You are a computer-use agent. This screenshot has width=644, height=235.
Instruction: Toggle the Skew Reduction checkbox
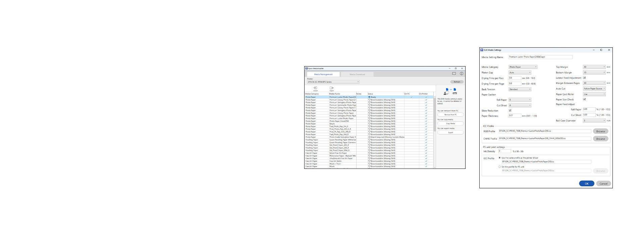click(510, 110)
